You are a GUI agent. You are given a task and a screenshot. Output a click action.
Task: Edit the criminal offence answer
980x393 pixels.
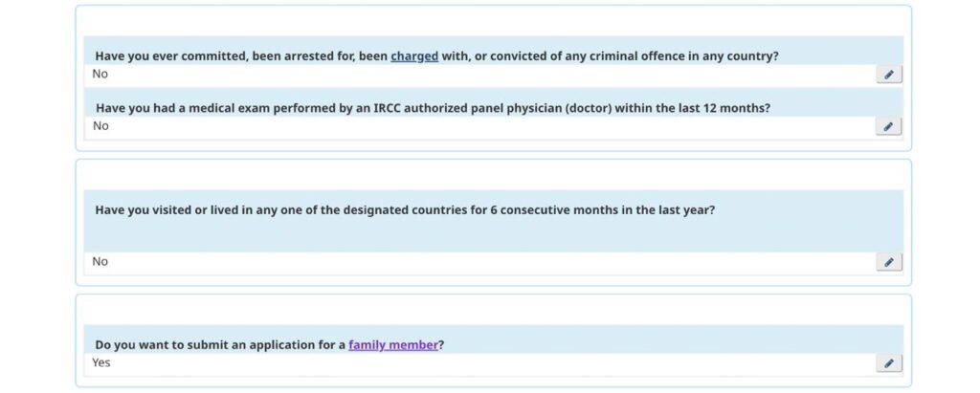888,75
